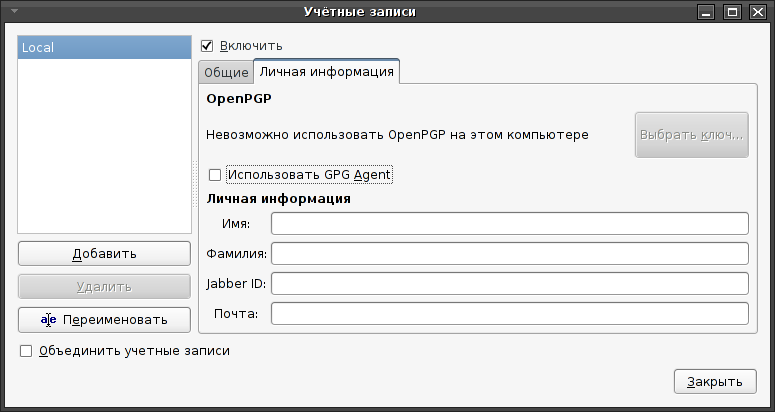Screen dimensions: 775x412
Task: Click the Выбрать ключ... button
Action: coord(691,135)
